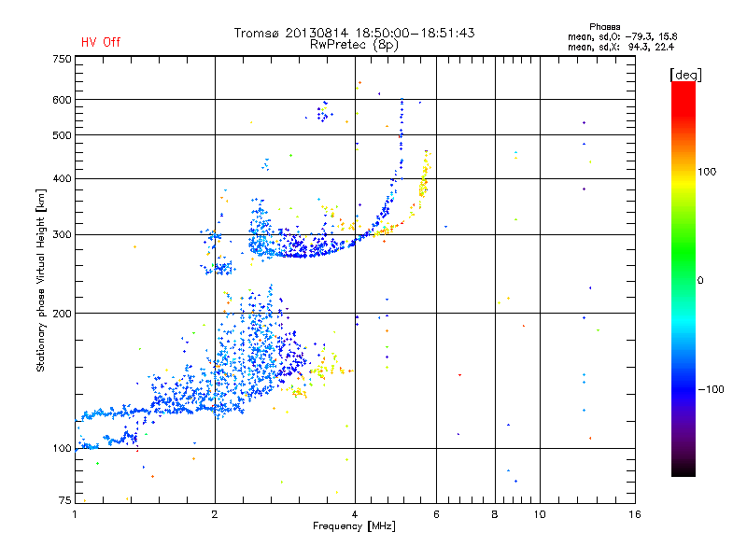Click the '-100' colorbar tick label
The image size is (747, 560).
711,389
